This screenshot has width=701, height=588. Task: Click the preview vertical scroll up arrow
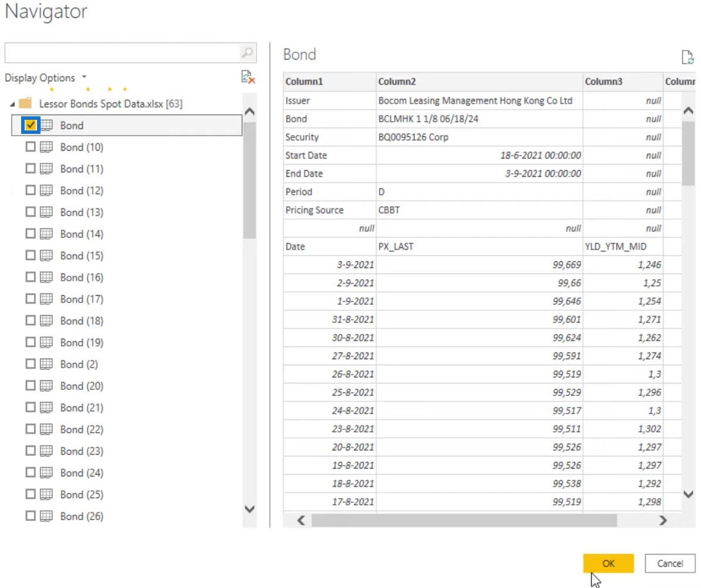pos(689,110)
